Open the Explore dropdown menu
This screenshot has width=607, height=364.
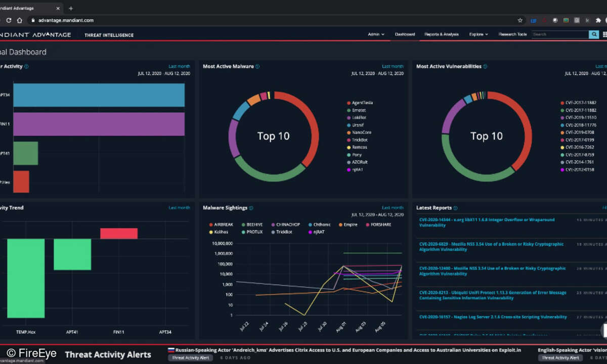click(479, 34)
